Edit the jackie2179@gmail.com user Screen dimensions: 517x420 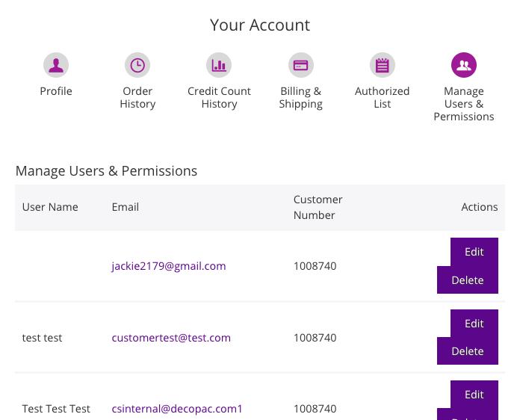click(474, 252)
